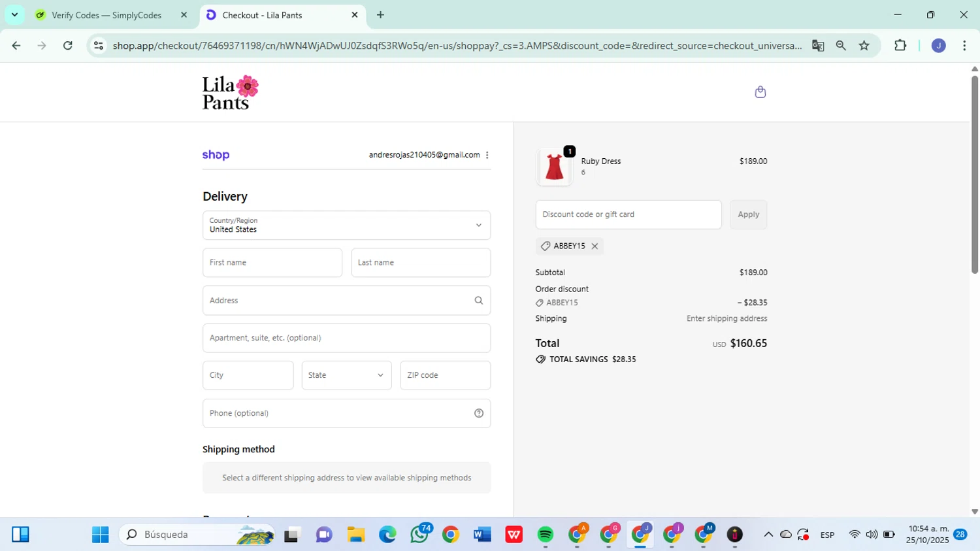The image size is (980, 551).
Task: Click the 'Enter shipping address' text
Action: [727, 319]
